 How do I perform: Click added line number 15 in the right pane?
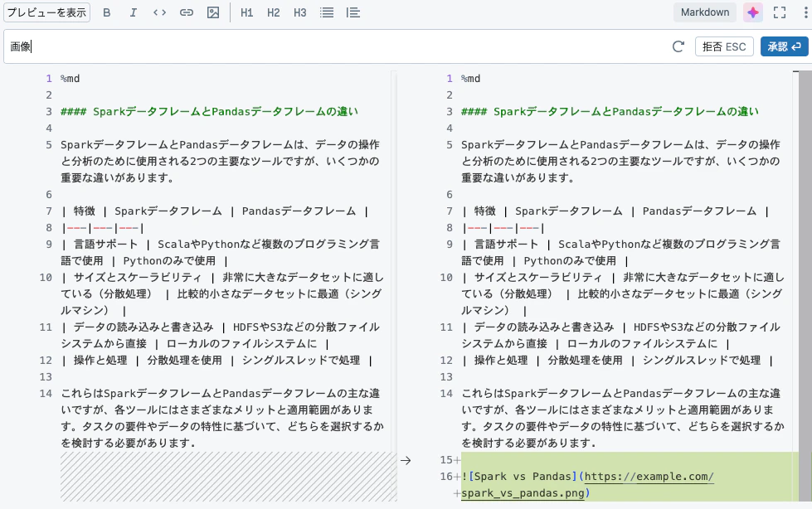coord(446,460)
